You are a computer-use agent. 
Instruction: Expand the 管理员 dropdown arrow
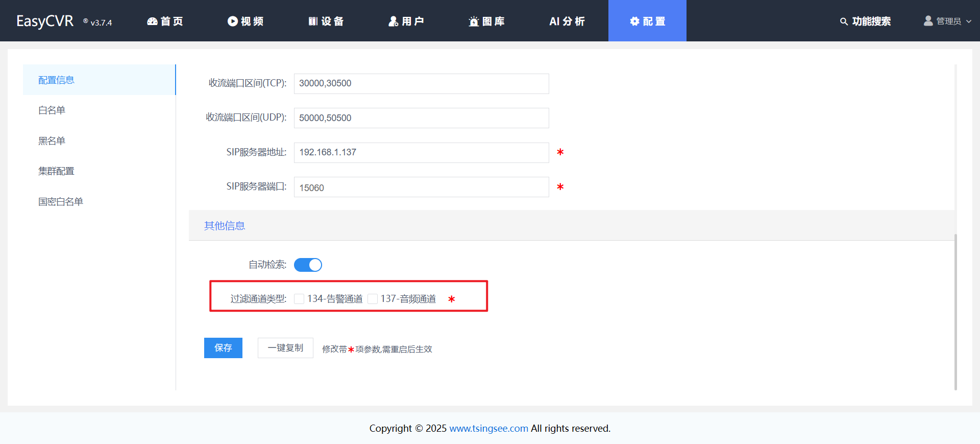969,21
